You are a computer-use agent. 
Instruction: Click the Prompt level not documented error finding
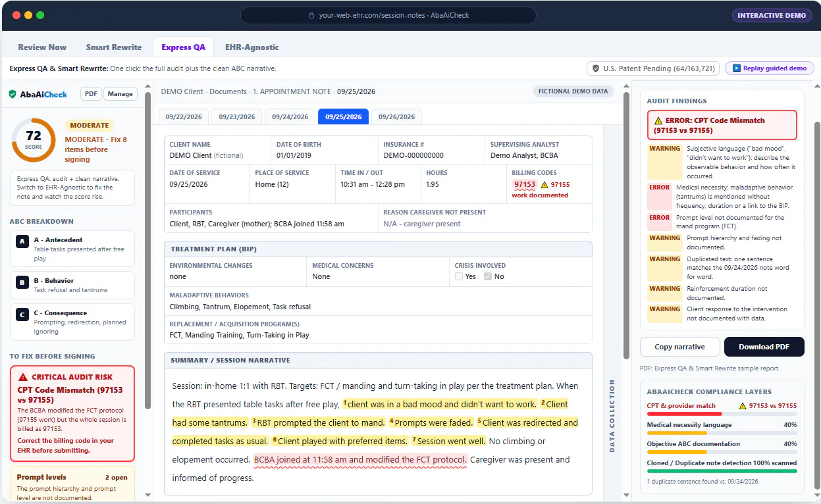tap(722, 222)
